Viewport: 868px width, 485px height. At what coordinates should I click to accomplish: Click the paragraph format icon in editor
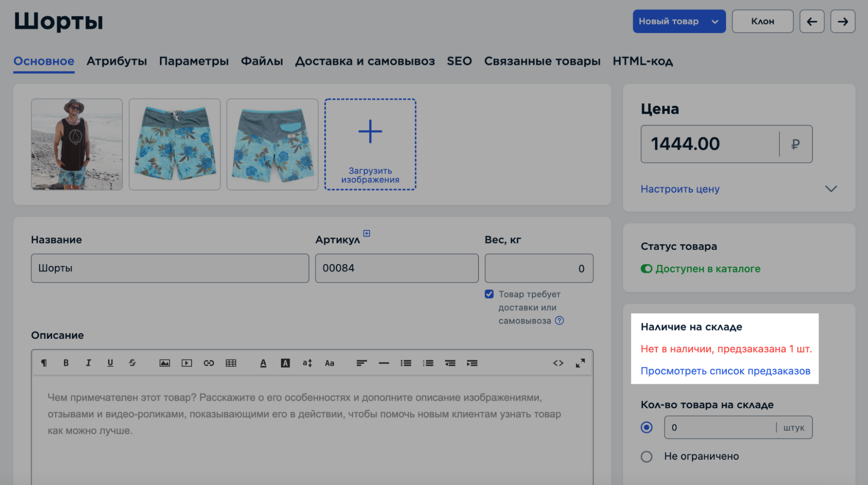click(x=44, y=363)
